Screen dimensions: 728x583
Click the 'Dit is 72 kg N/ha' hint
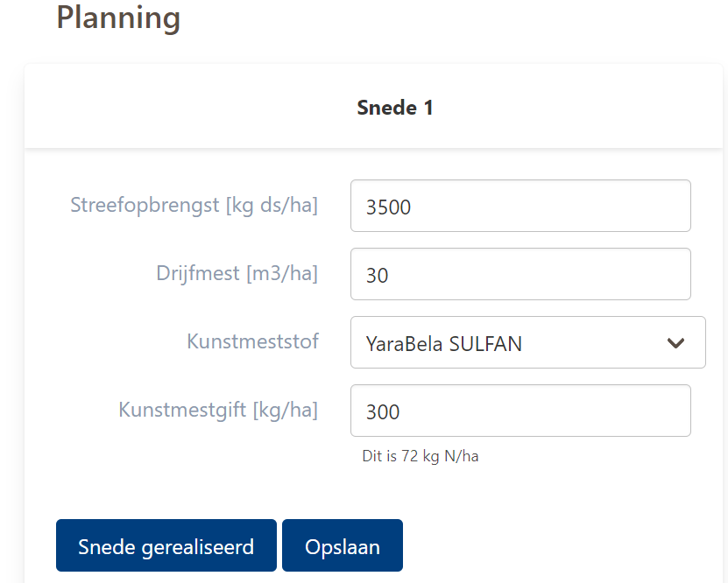pos(421,456)
